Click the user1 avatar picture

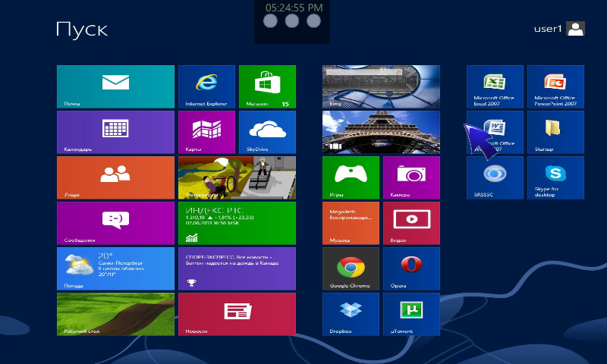576,29
